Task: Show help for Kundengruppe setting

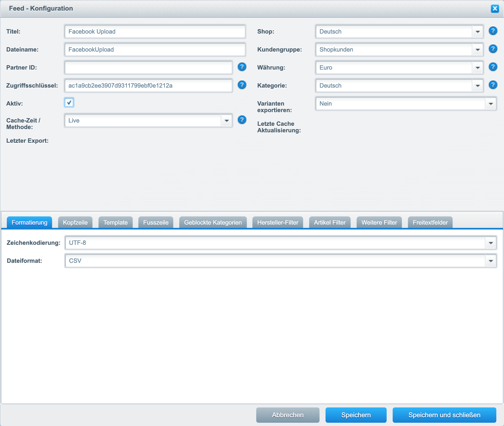Action: pyautogui.click(x=493, y=49)
